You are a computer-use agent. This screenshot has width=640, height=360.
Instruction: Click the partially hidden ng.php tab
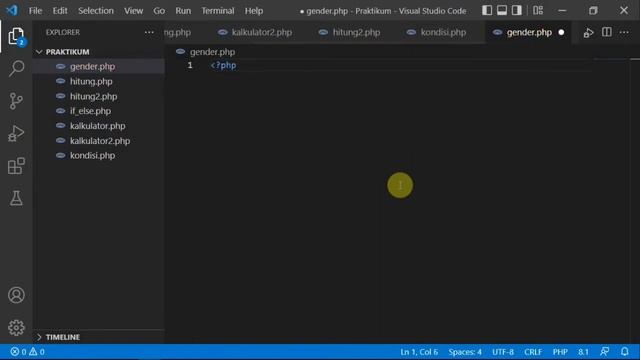tap(177, 32)
